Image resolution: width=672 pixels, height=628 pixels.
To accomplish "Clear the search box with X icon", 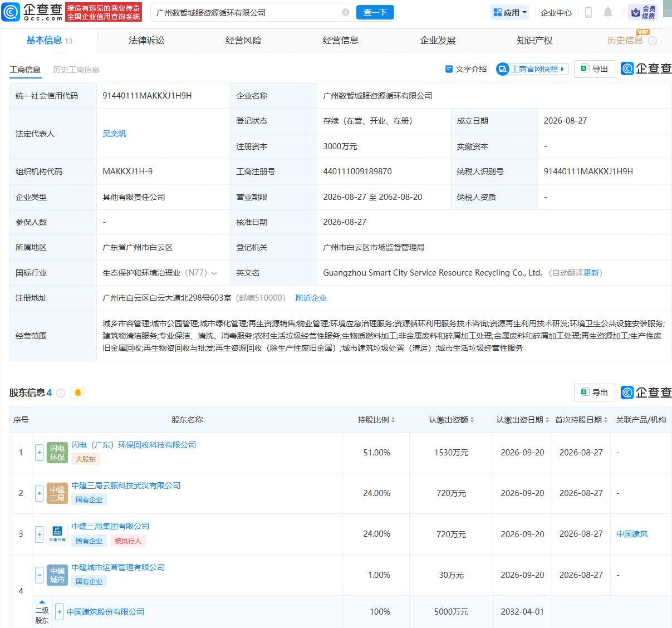I will click(346, 12).
